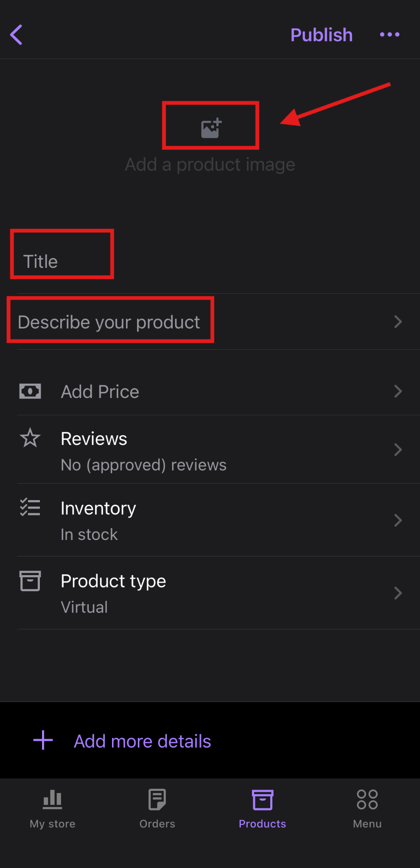Tap the Reviews star icon
The height and width of the screenshot is (868, 420).
pos(30,438)
